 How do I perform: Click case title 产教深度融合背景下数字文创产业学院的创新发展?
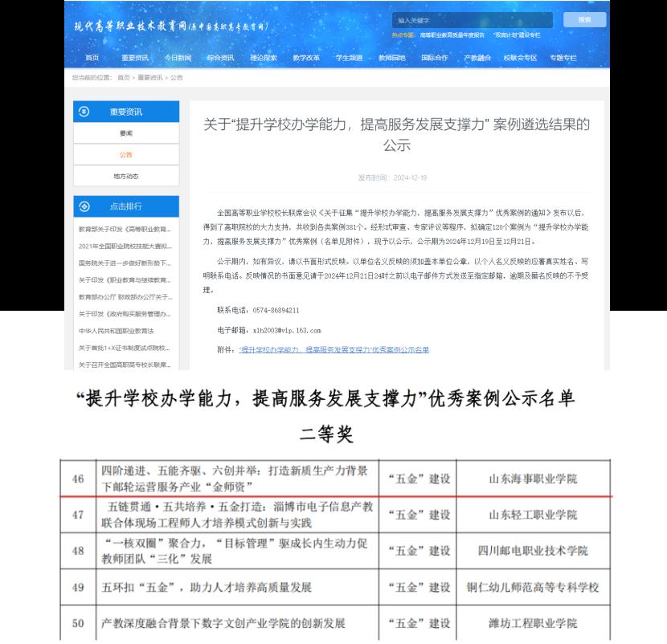point(223,624)
